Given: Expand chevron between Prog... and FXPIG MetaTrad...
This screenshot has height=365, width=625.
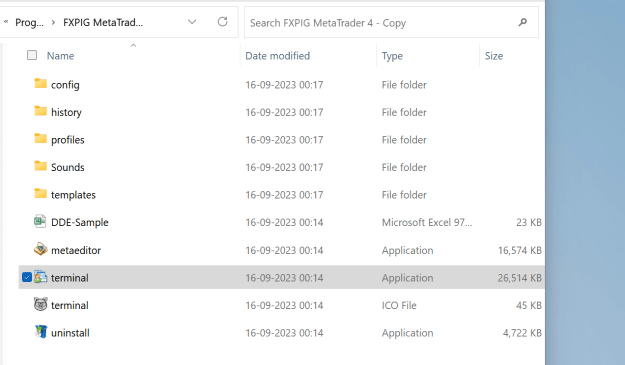Looking at the screenshot, I should click(x=53, y=22).
